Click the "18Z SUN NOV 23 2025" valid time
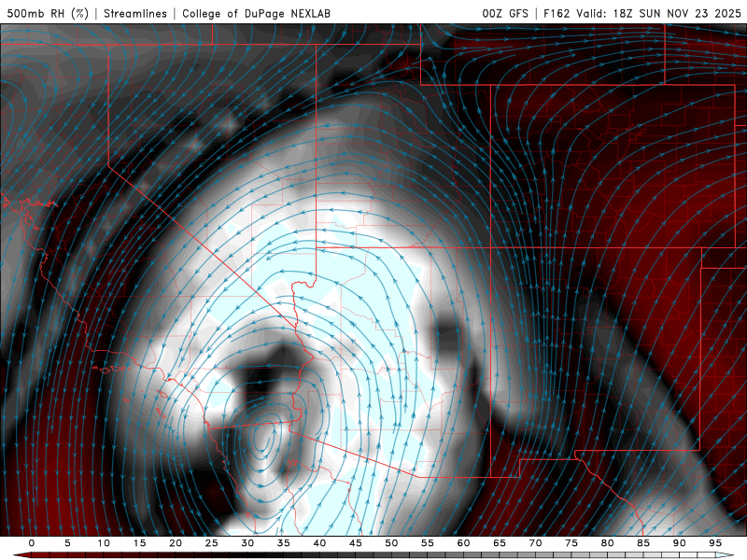This screenshot has height=560, width=747. pos(677,13)
